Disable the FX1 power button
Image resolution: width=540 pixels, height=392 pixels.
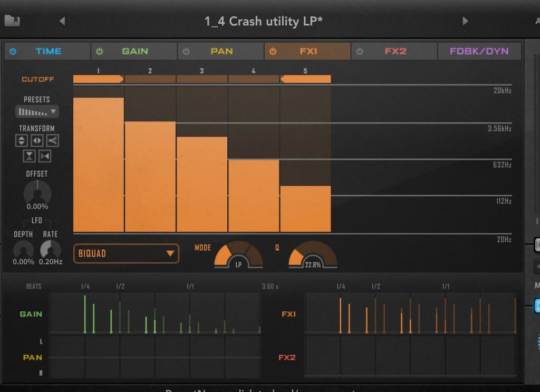273,51
